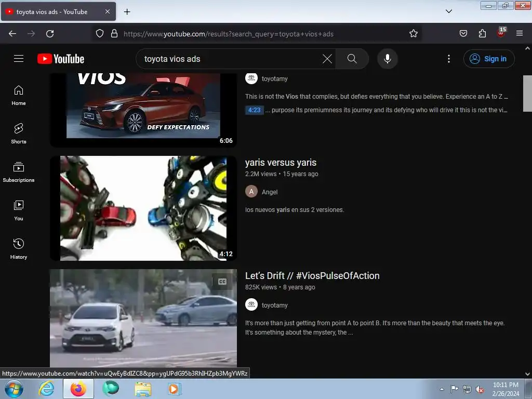
Task: Go back with the browser back arrow
Action: [x=12, y=34]
